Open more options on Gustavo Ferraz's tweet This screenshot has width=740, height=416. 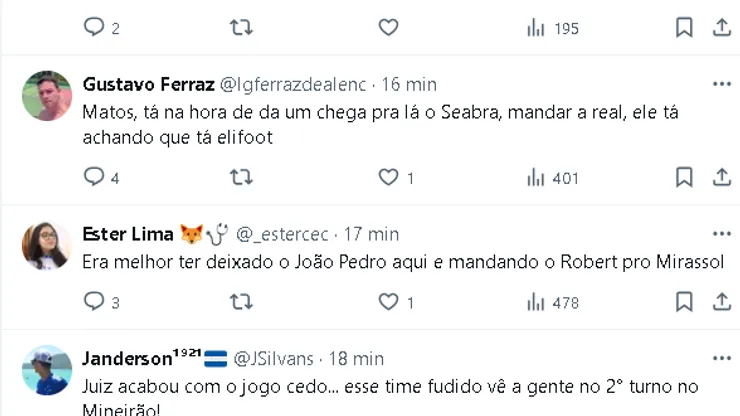coord(722,84)
